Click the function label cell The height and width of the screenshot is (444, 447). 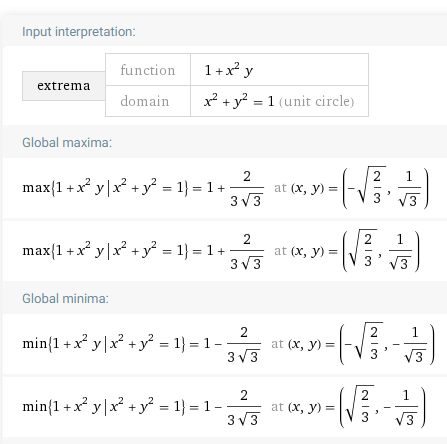[148, 70]
